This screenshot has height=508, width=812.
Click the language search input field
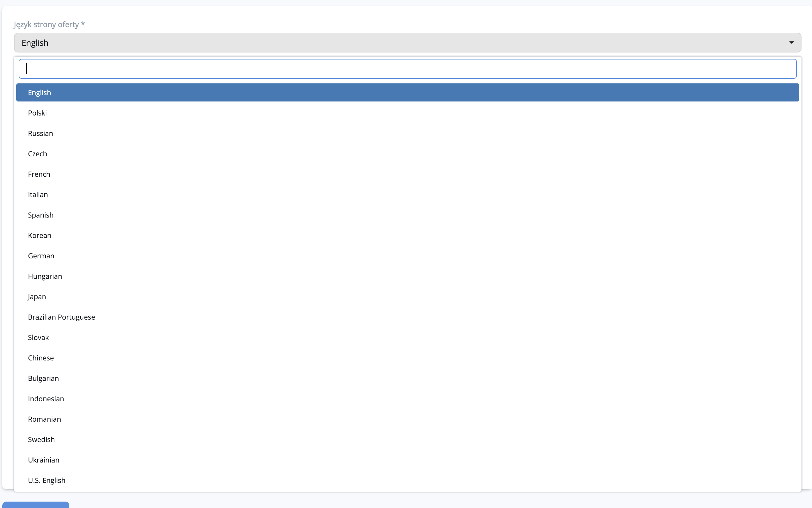pos(407,69)
